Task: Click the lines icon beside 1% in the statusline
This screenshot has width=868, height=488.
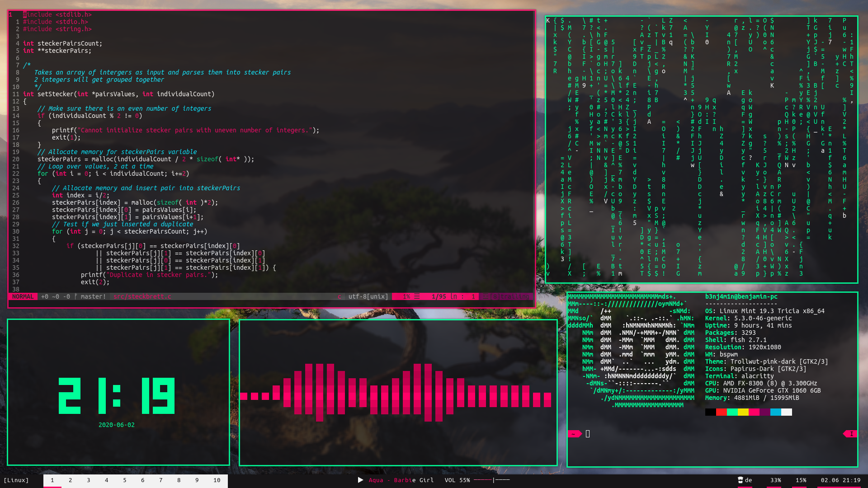Action: click(417, 296)
